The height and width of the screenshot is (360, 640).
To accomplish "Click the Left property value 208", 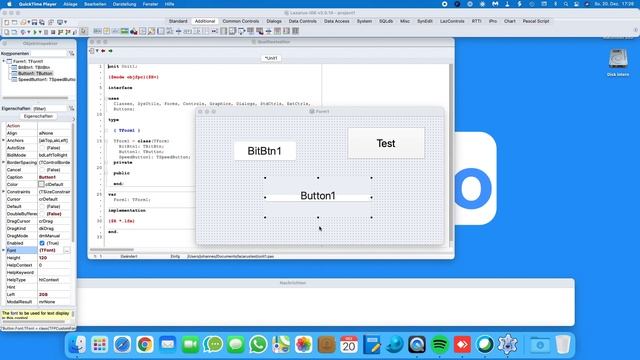I will (43, 294).
